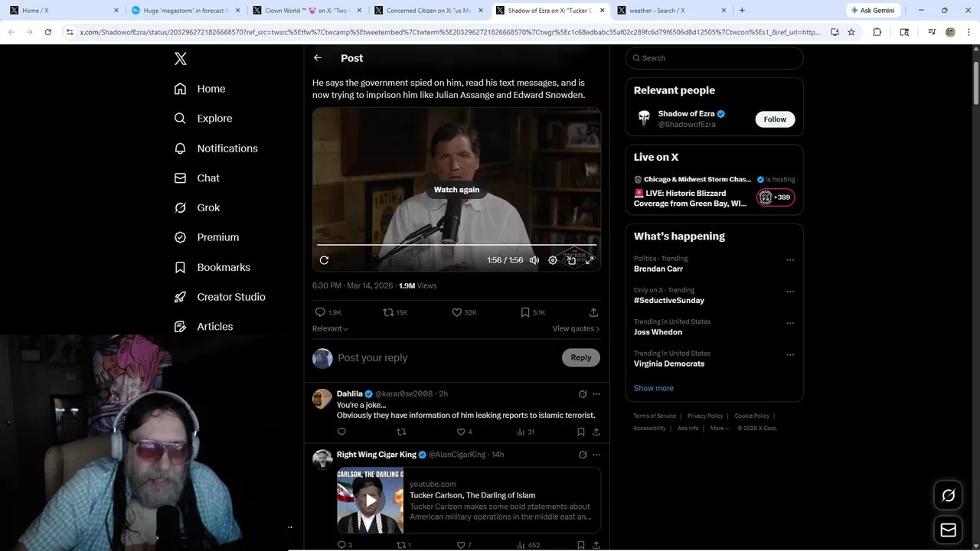
Task: Open Explore in the sidebar
Action: pos(203,119)
